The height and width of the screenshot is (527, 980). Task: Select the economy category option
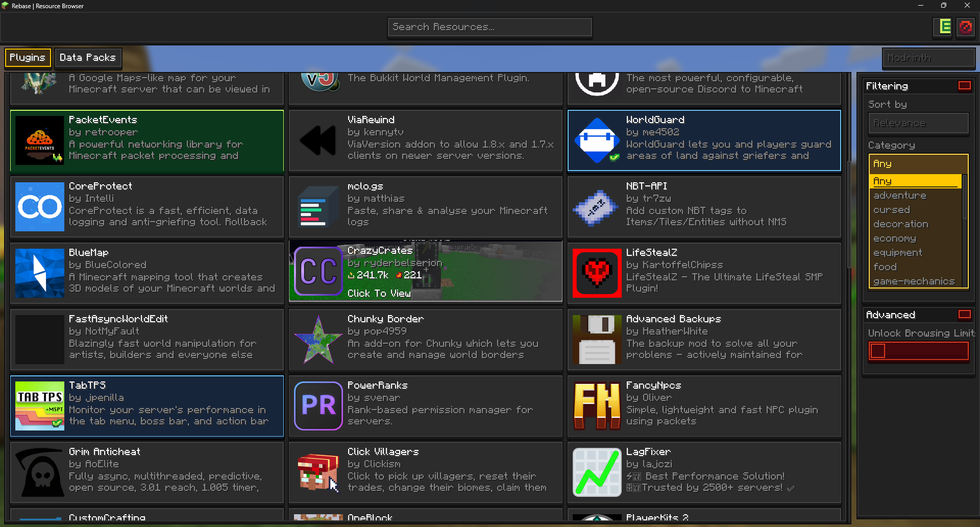tap(915, 238)
